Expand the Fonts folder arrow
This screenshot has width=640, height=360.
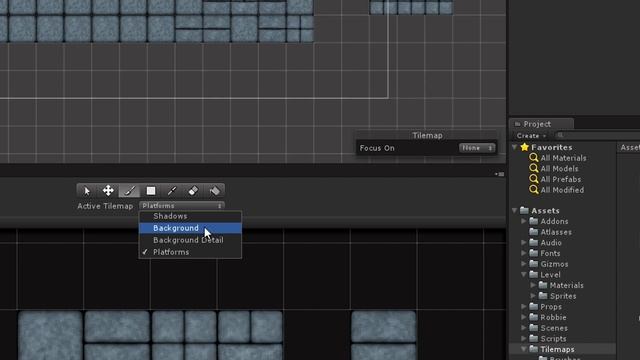(x=524, y=253)
